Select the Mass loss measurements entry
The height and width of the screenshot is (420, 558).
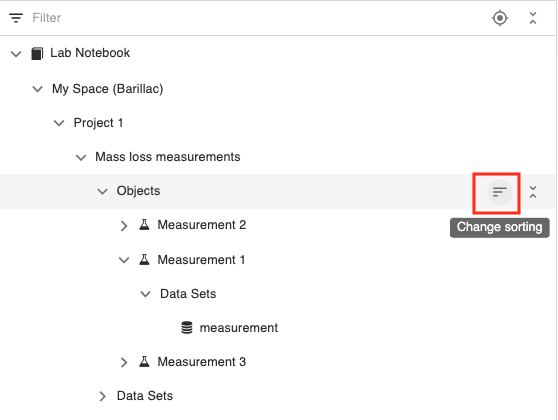pos(168,157)
